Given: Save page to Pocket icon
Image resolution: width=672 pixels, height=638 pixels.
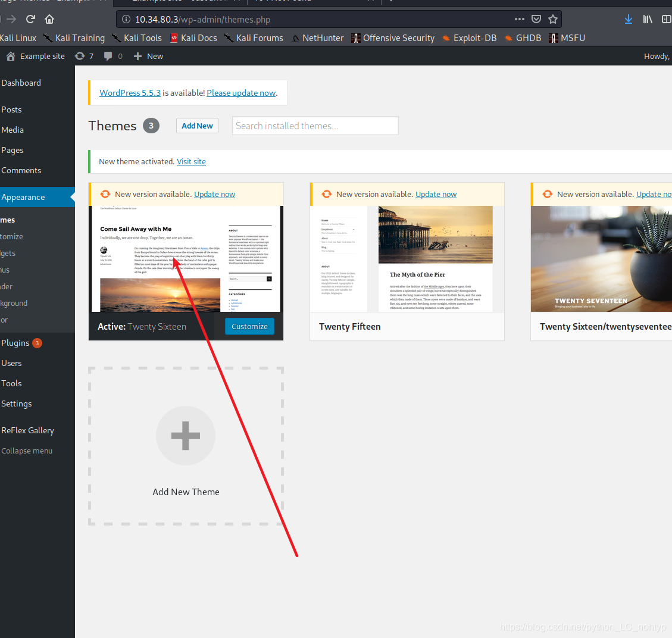Looking at the screenshot, I should point(536,19).
